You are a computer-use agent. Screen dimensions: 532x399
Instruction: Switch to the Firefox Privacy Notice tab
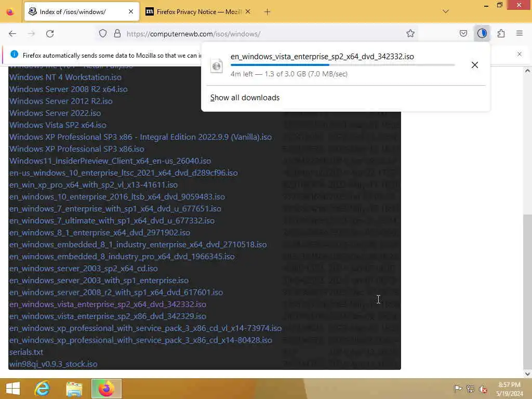198,12
